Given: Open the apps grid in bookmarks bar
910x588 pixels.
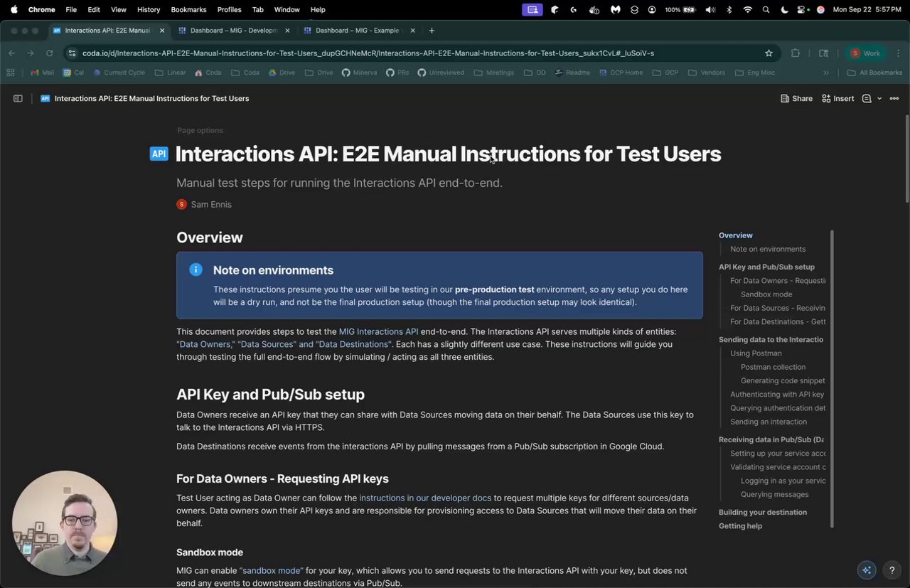Looking at the screenshot, I should tap(11, 73).
